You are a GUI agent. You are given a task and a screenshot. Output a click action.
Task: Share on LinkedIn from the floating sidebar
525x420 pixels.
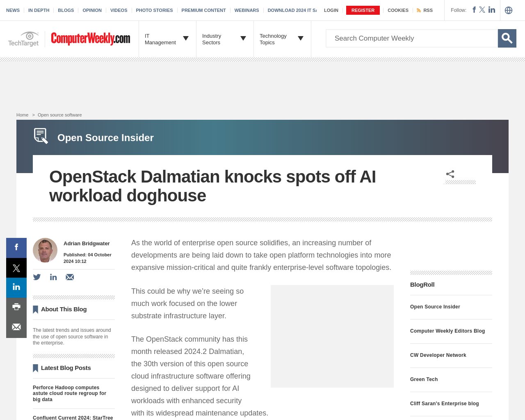coord(16,288)
